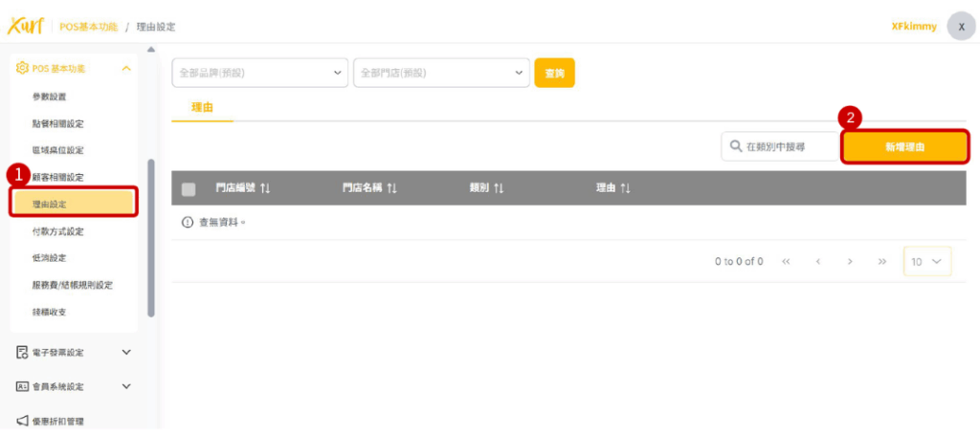Select 理由設定 in the sidebar

point(74,204)
